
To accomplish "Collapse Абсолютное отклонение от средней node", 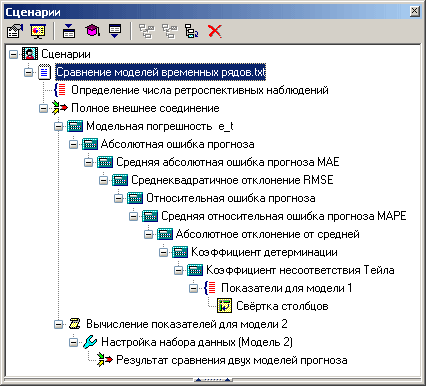I will click(x=149, y=234).
